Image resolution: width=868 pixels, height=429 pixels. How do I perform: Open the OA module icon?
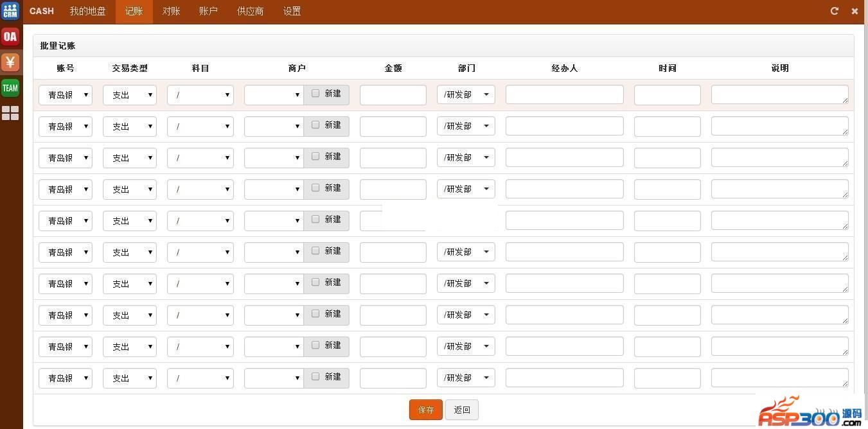click(x=10, y=37)
